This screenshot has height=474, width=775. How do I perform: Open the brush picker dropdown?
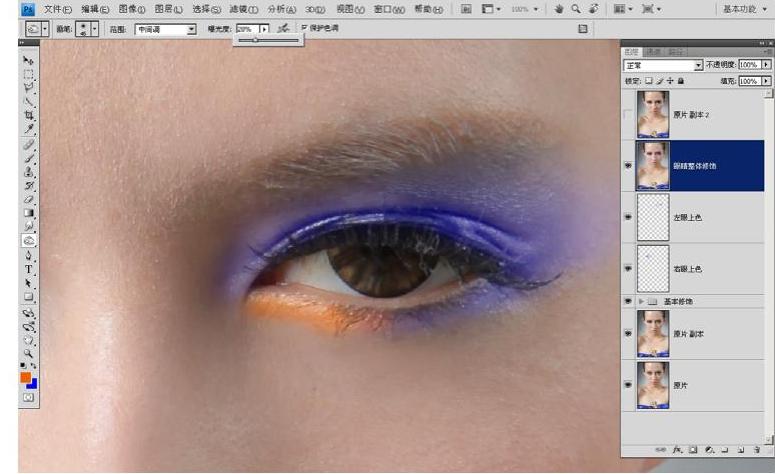click(94, 29)
